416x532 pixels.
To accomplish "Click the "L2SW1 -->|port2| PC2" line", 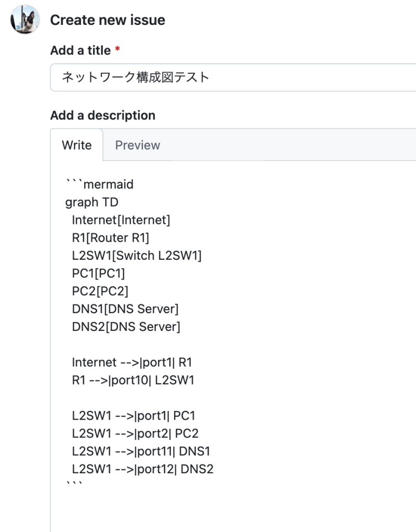I will coord(135,433).
